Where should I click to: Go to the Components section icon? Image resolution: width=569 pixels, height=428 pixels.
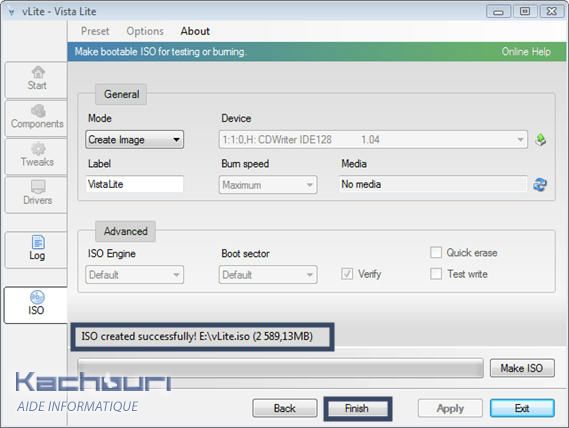point(38,111)
